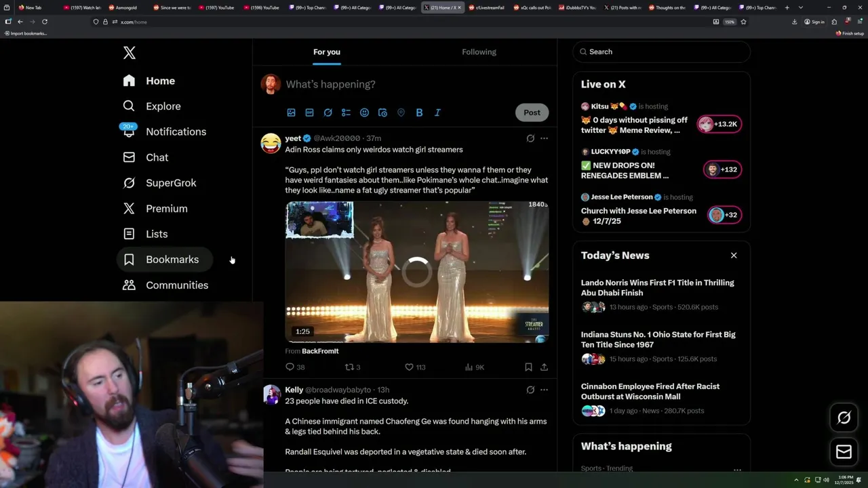Open SuperGrok from the sidebar
868x488 pixels.
pos(160,183)
